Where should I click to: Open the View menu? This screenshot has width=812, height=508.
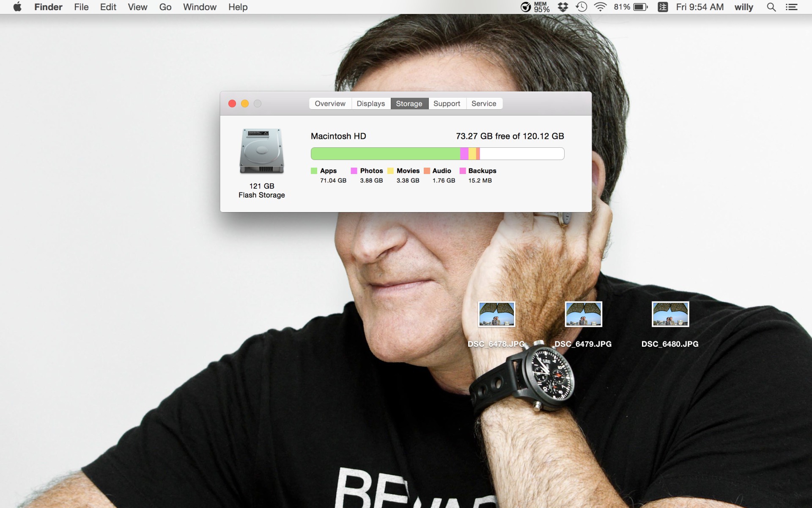coord(137,7)
